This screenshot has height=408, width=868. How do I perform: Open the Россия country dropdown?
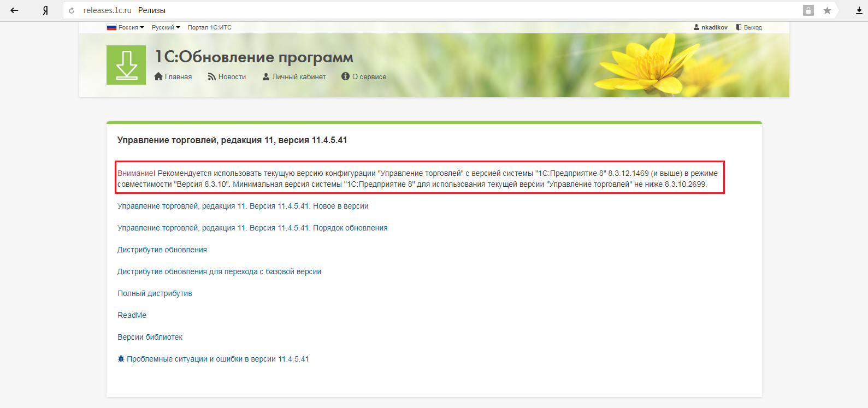pos(126,27)
